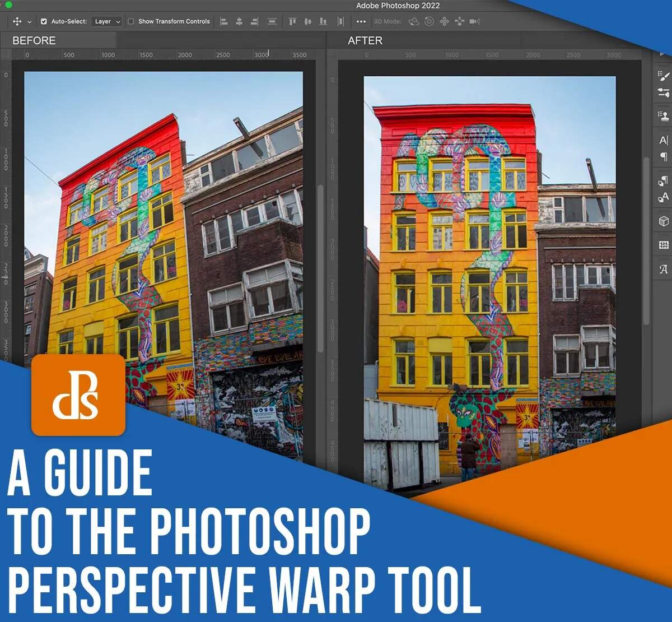The height and width of the screenshot is (622, 672).
Task: Click Align left edges icon
Action: tap(224, 21)
